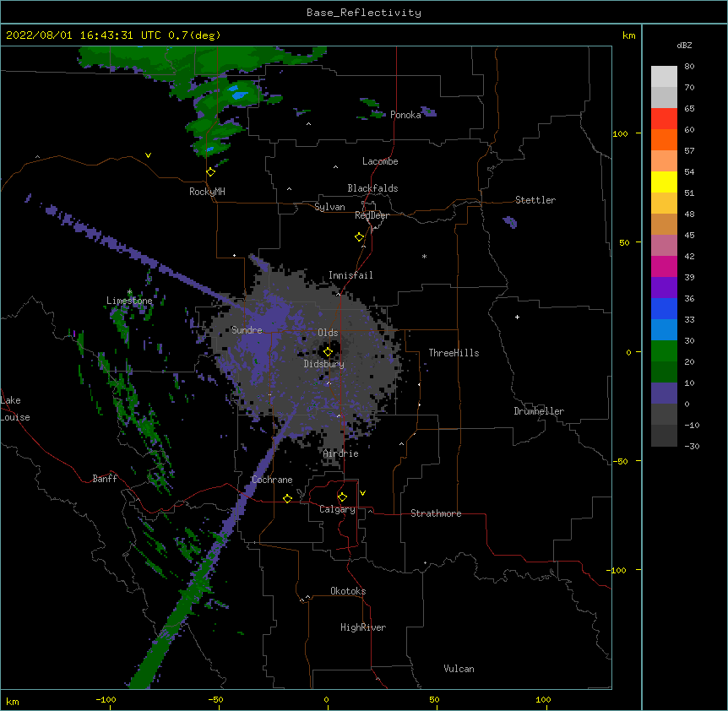Image resolution: width=728 pixels, height=711 pixels.
Task: Select the light green band below 30 dBZ
Action: [664, 351]
